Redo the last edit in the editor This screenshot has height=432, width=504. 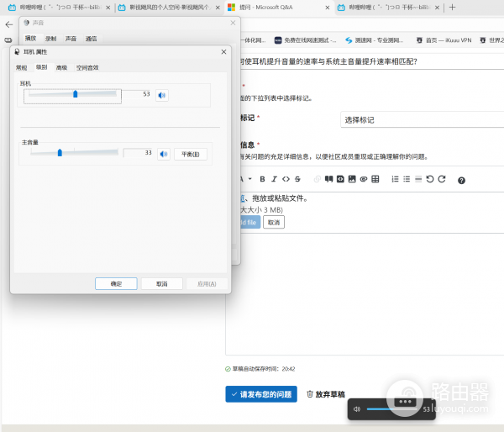point(442,179)
